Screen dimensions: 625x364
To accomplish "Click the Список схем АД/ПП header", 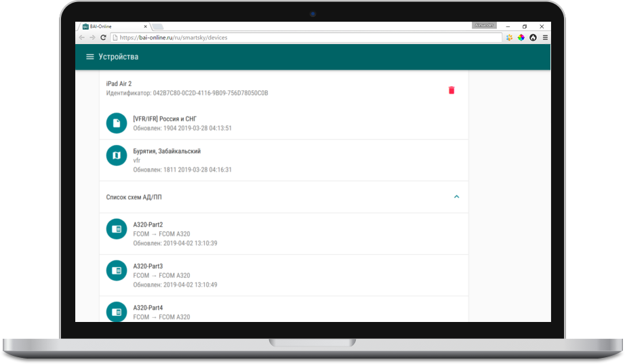I will coord(134,197).
